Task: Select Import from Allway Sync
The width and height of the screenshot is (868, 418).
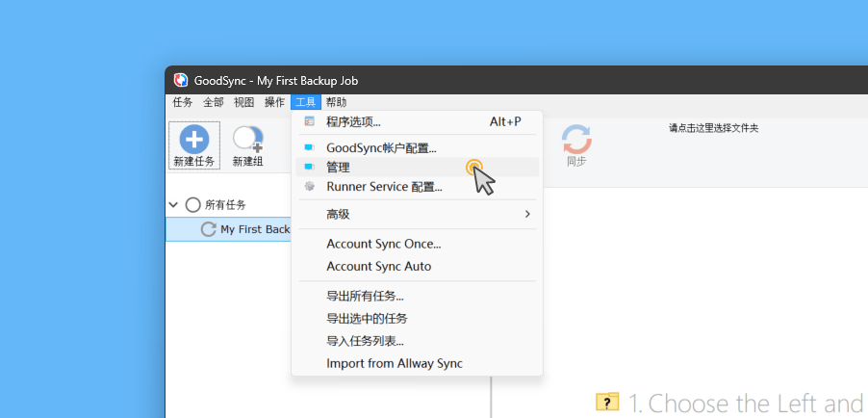Action: tap(395, 364)
